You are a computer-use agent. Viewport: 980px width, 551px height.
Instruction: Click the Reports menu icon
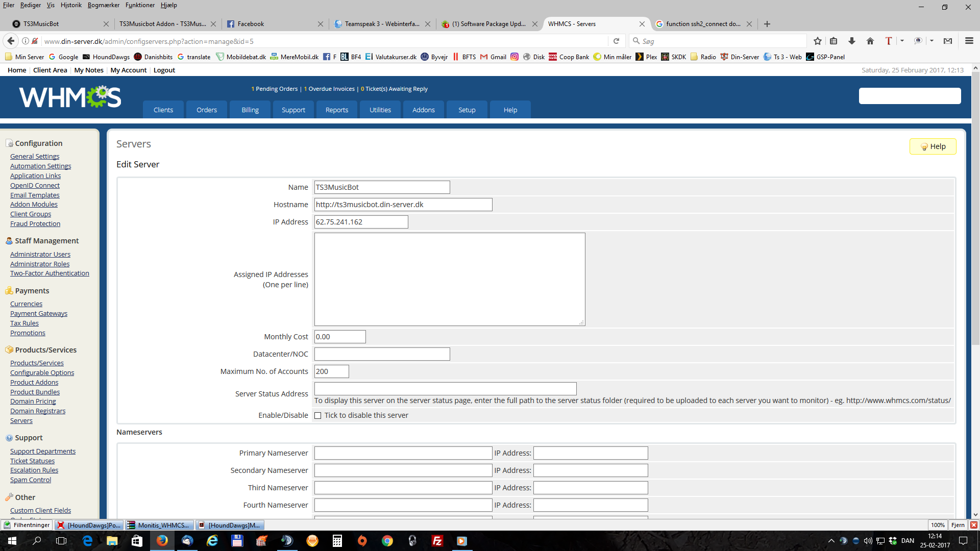coord(335,110)
